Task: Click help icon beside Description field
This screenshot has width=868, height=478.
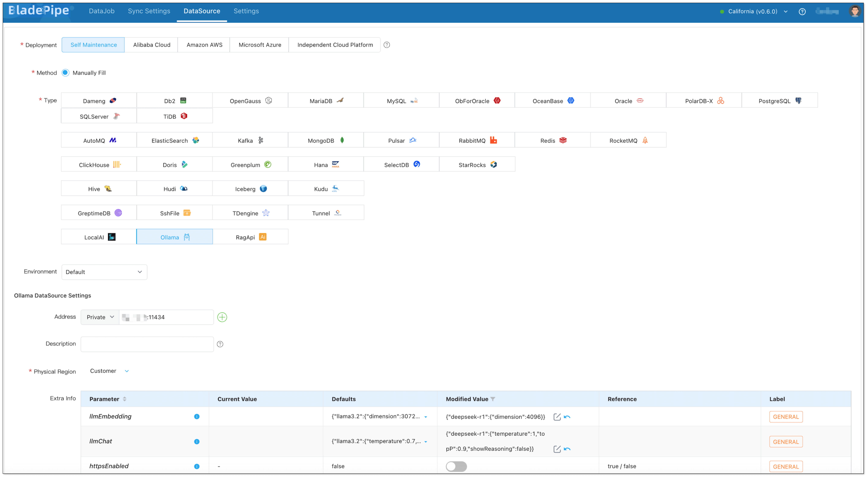Action: [x=220, y=344]
